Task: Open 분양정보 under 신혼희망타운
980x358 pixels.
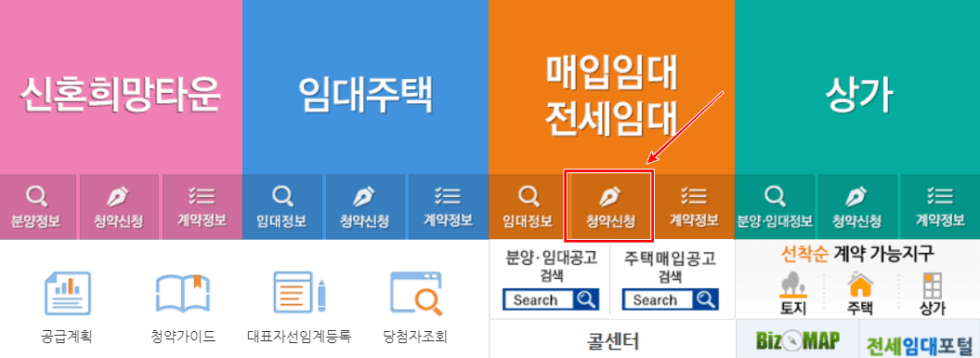Action: coord(38,206)
